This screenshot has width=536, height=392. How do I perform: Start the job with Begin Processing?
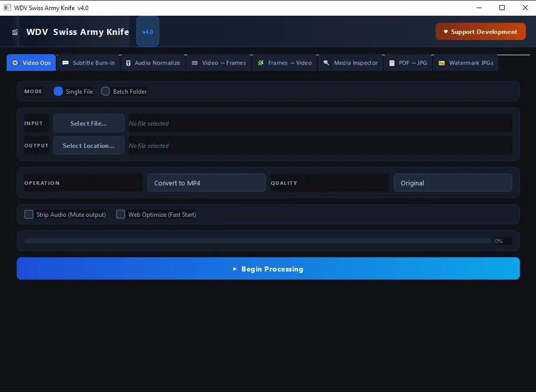click(x=268, y=268)
